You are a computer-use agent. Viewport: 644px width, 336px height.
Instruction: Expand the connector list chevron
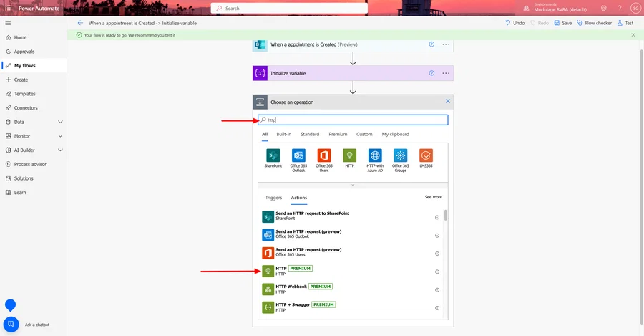pyautogui.click(x=353, y=185)
